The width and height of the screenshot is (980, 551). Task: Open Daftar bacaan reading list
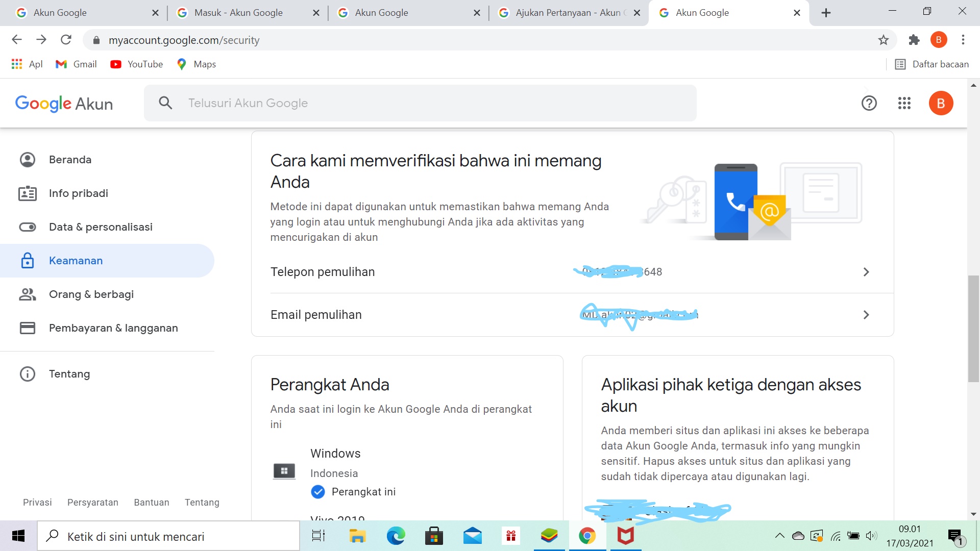932,64
